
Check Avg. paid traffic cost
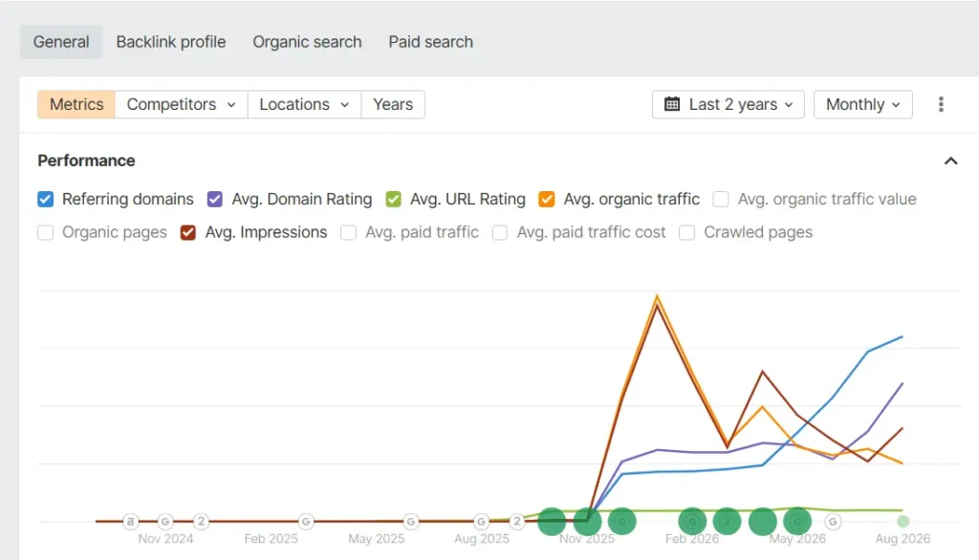tap(499, 232)
